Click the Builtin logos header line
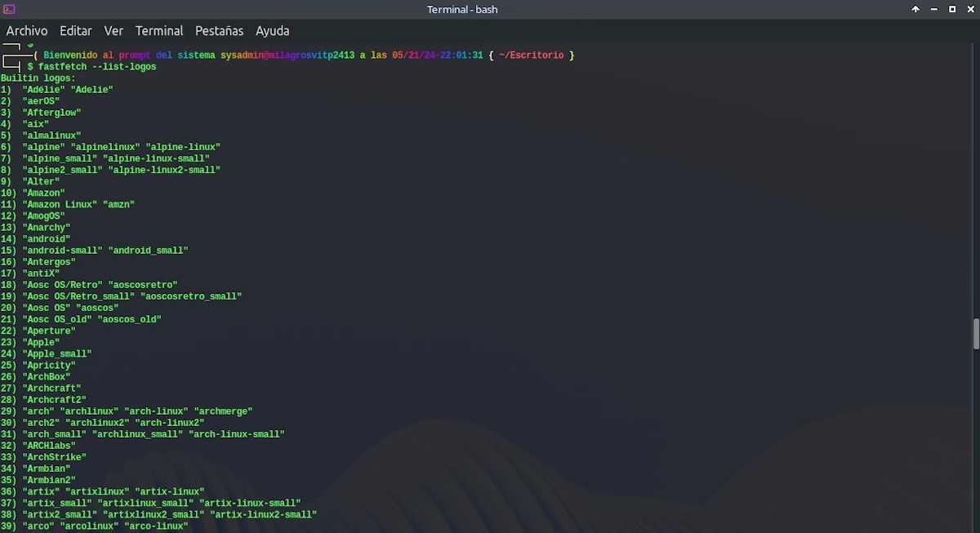This screenshot has width=980, height=533. click(36, 78)
